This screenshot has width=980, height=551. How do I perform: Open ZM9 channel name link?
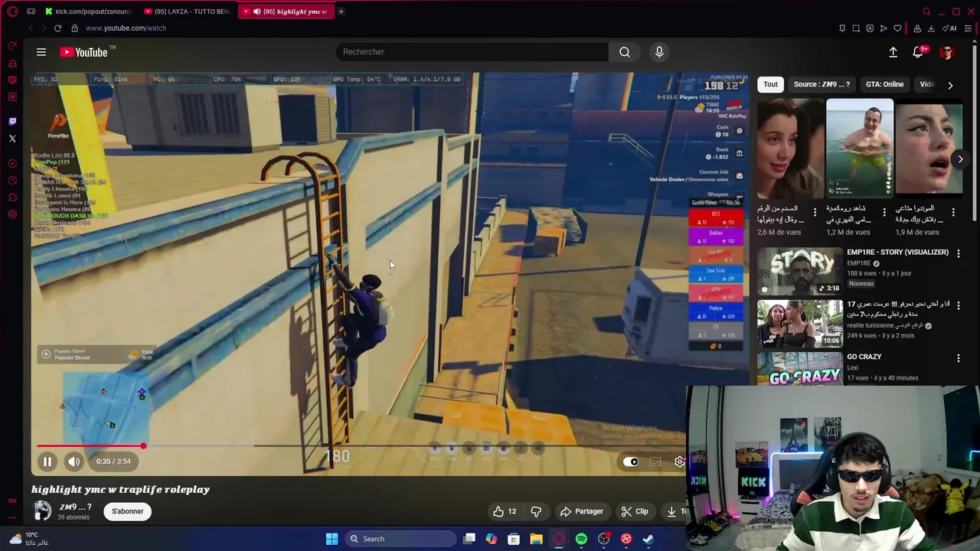(75, 507)
